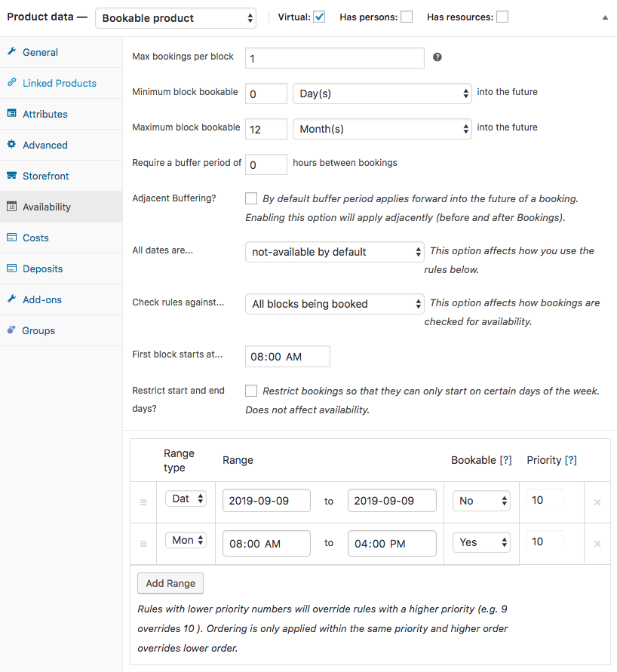Viewport: 617px width, 672px height.
Task: Click the help icon beside Max bookings per block
Action: [x=437, y=57]
